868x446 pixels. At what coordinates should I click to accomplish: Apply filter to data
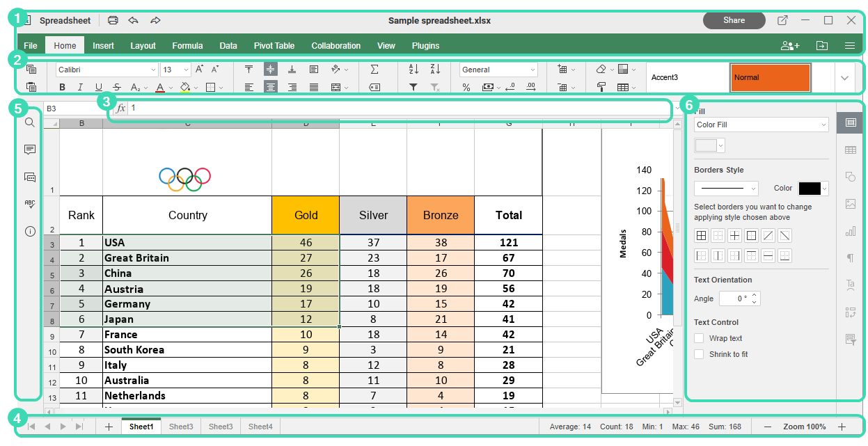point(413,88)
